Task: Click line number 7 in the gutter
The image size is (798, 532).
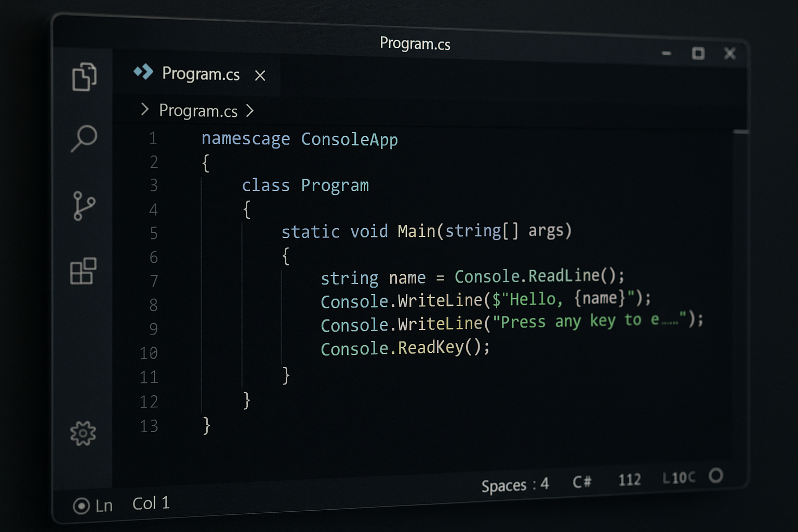Action: (x=154, y=281)
